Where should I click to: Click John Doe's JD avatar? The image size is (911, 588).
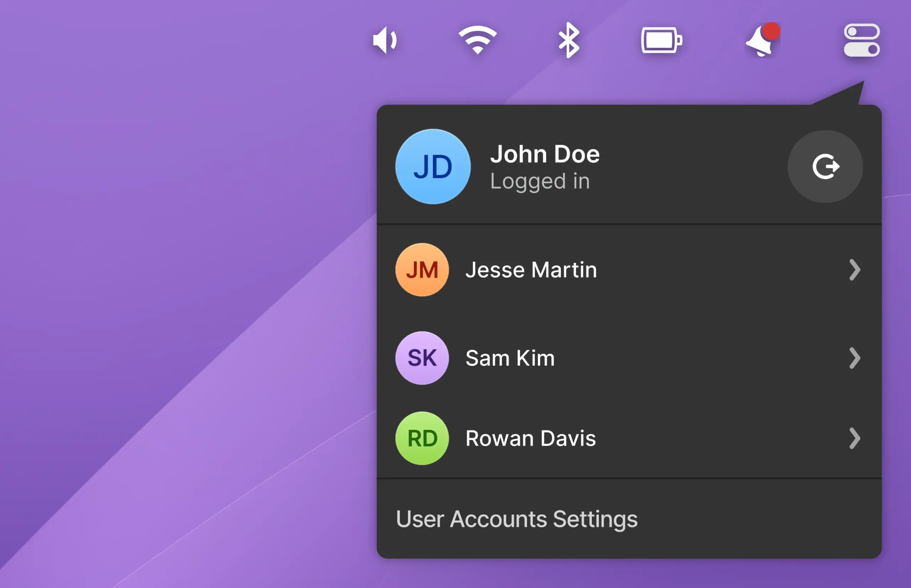(x=433, y=167)
